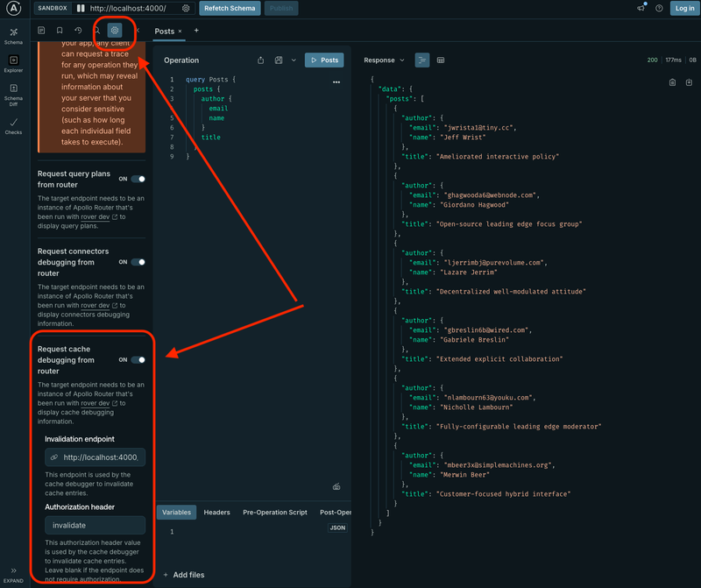Copy the response with the copy icon
This screenshot has height=588, width=701.
coord(671,81)
